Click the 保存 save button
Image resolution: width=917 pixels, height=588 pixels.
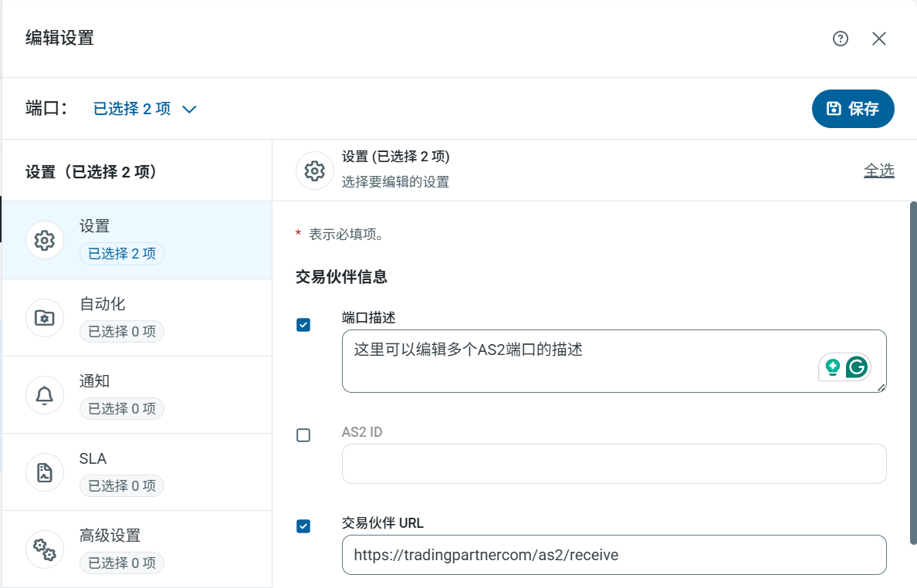click(x=853, y=109)
